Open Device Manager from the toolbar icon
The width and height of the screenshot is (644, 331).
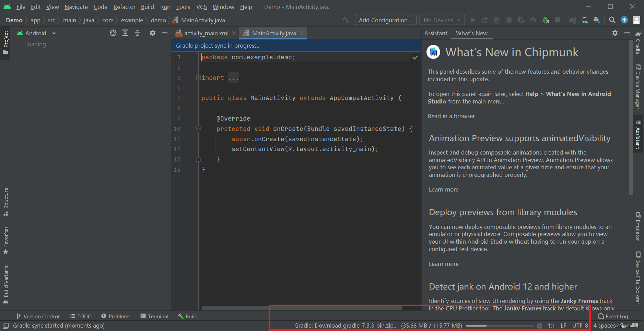click(x=585, y=20)
